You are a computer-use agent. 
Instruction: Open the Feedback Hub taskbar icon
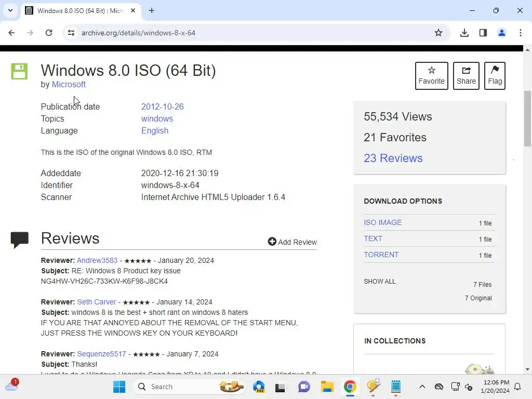[373, 386]
